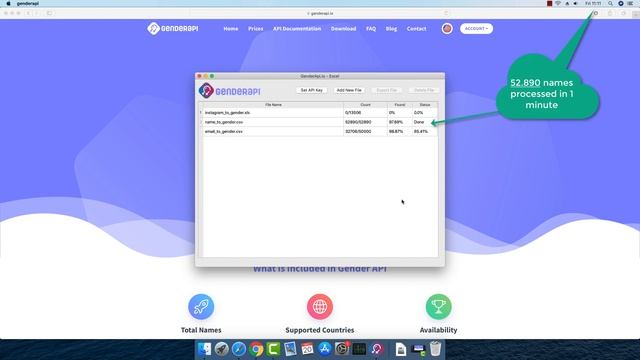Click the Add New File button

click(349, 90)
